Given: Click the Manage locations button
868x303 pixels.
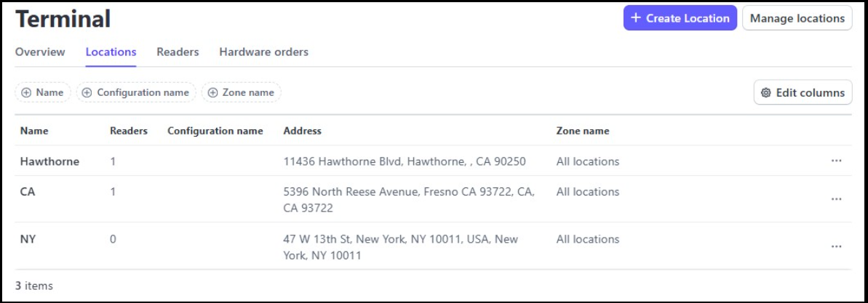Looking at the screenshot, I should click(797, 18).
